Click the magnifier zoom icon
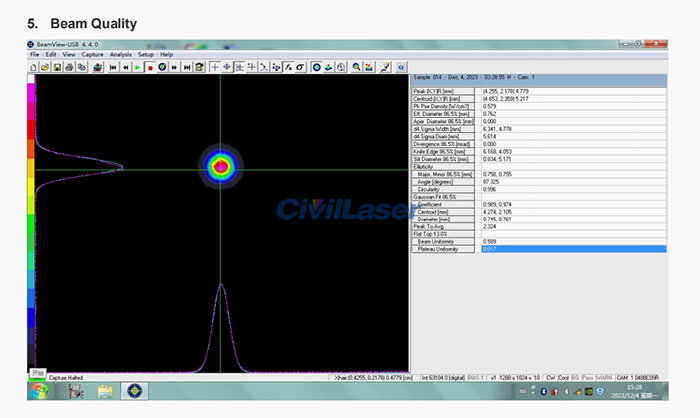Viewport: 700px width, 418px height. pyautogui.click(x=356, y=67)
